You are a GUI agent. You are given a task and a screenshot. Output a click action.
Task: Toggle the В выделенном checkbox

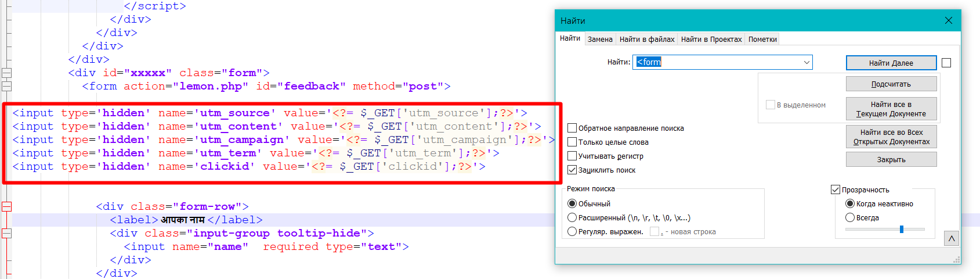pos(771,105)
